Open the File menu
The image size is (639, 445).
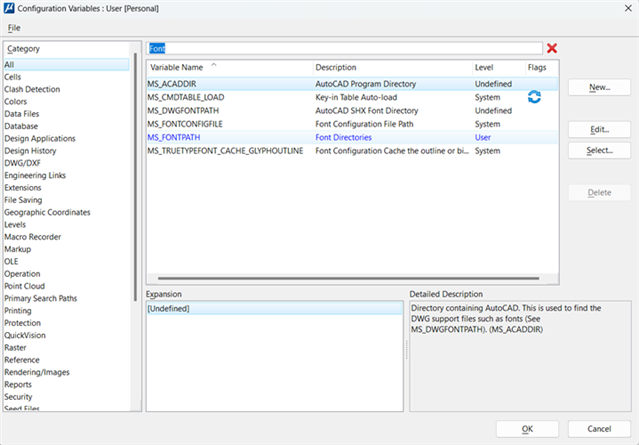[14, 27]
